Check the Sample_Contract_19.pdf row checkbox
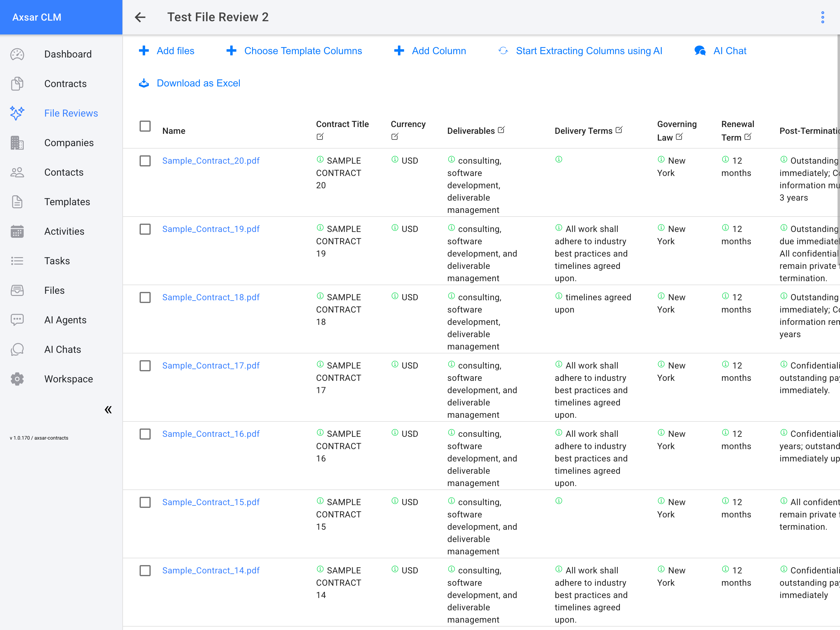Image resolution: width=840 pixels, height=630 pixels. [145, 229]
